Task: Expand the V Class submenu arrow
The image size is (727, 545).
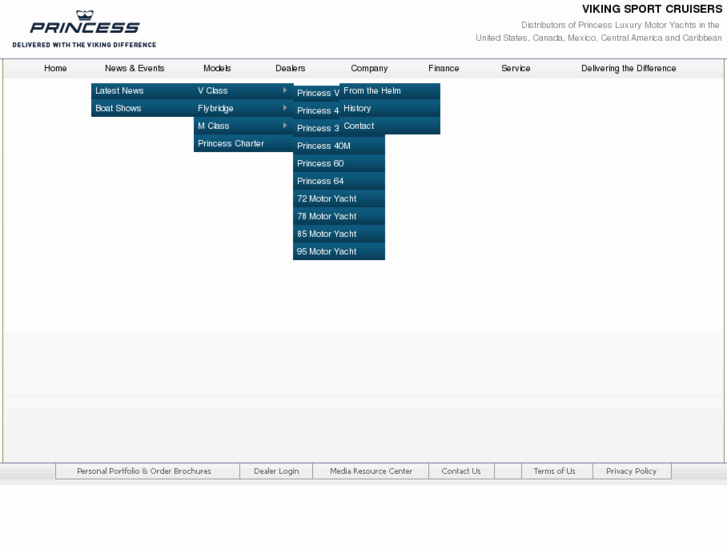Action: pyautogui.click(x=285, y=90)
